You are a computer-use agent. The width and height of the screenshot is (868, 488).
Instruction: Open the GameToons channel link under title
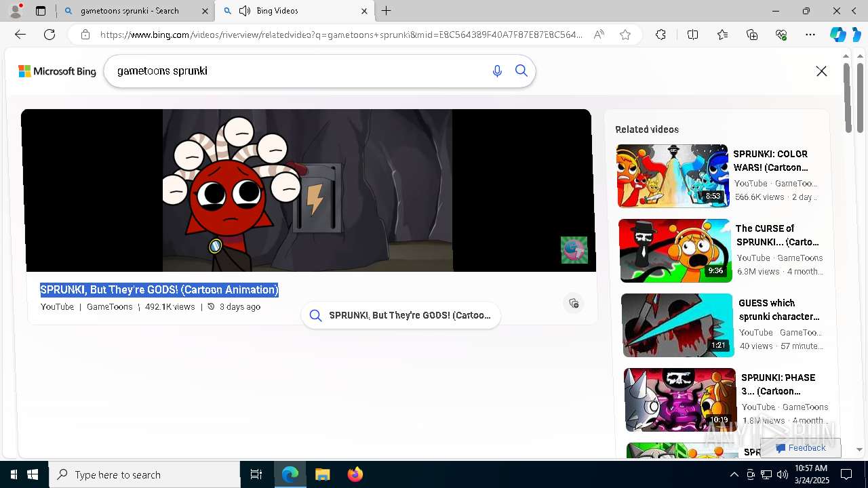(110, 307)
